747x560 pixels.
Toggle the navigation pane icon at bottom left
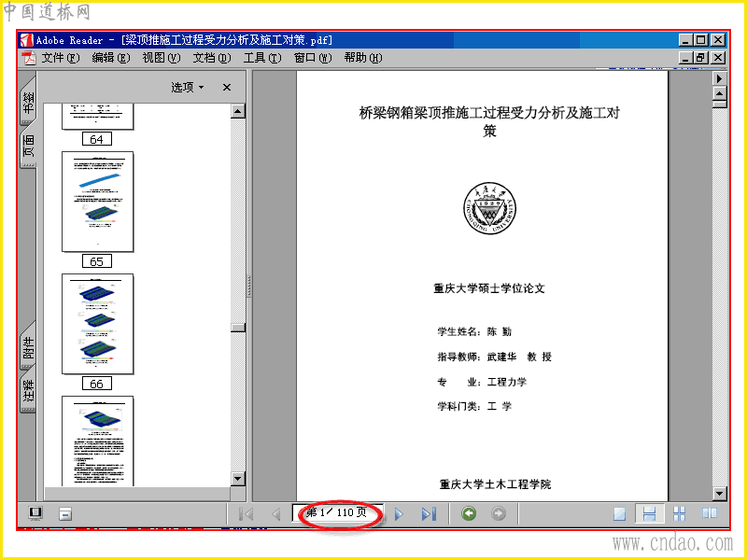coord(35,513)
